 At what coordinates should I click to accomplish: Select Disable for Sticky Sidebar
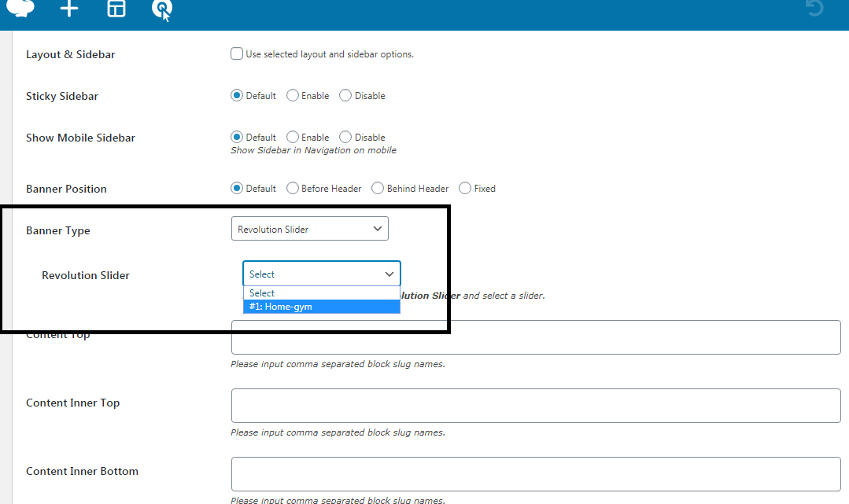(345, 95)
